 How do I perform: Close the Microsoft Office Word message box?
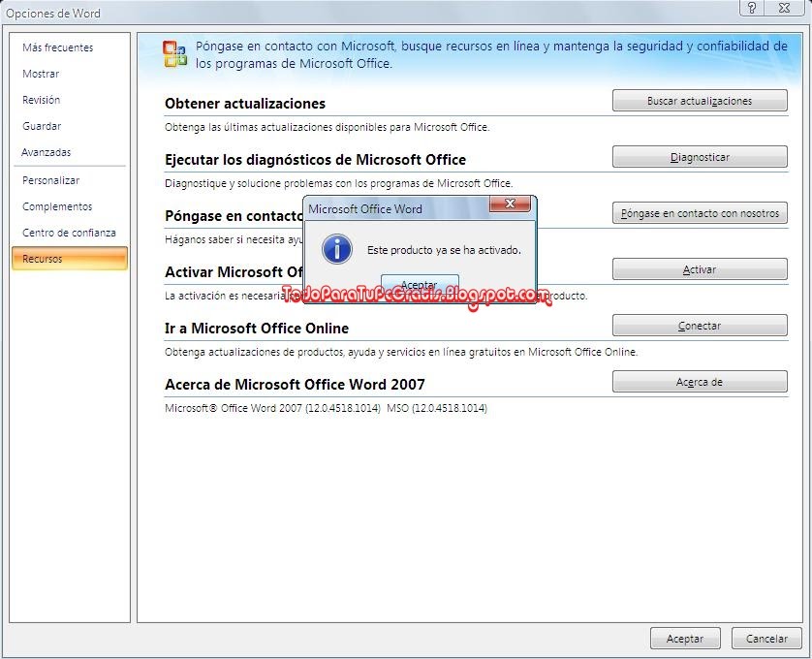click(510, 204)
